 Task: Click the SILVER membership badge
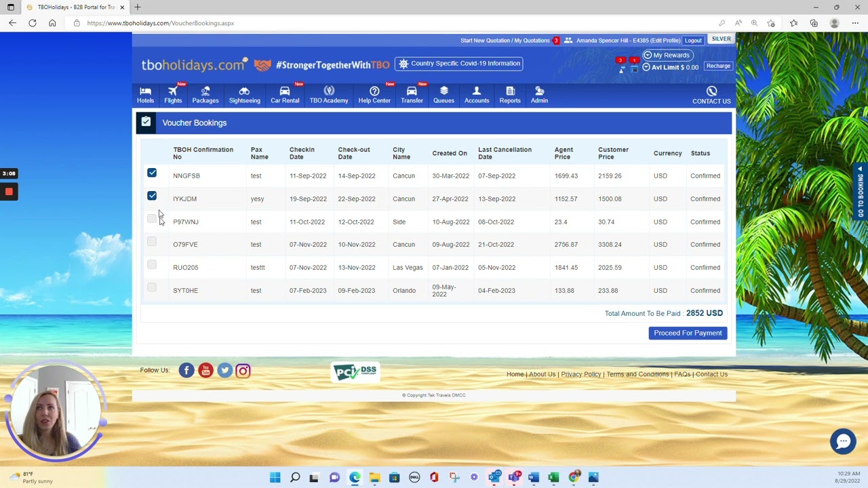pos(721,39)
